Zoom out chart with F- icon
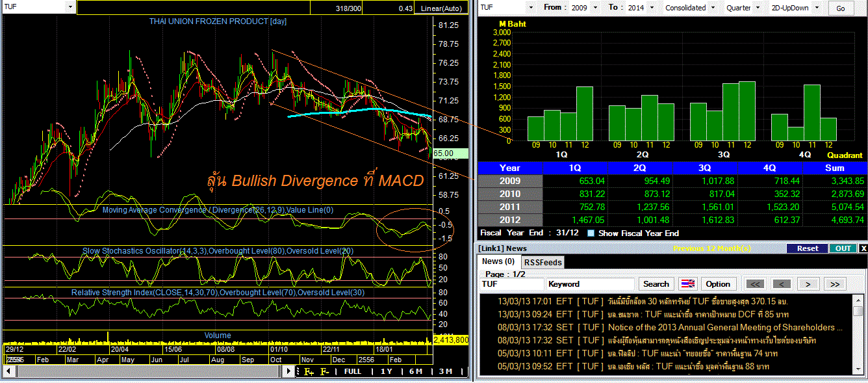868x383 pixels. pyautogui.click(x=324, y=371)
